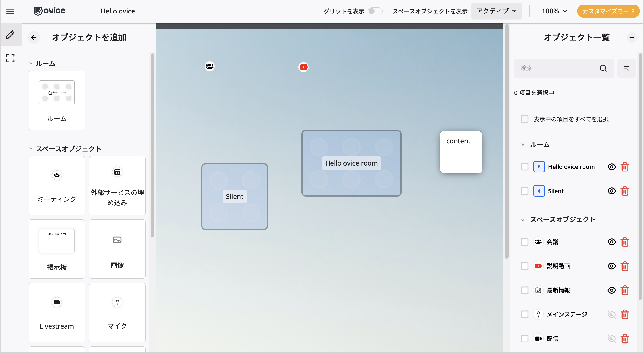
Task: Add a ルーム object
Action: 57,101
